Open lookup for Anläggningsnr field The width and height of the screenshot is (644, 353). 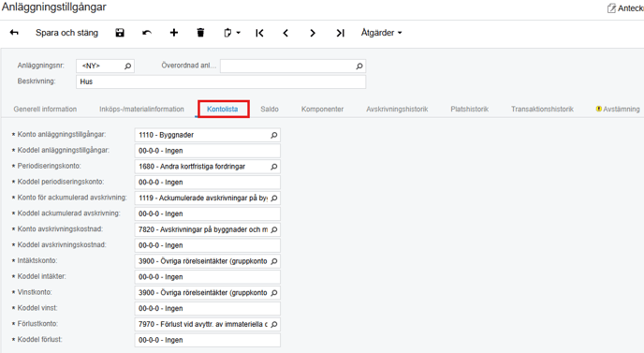tap(127, 66)
